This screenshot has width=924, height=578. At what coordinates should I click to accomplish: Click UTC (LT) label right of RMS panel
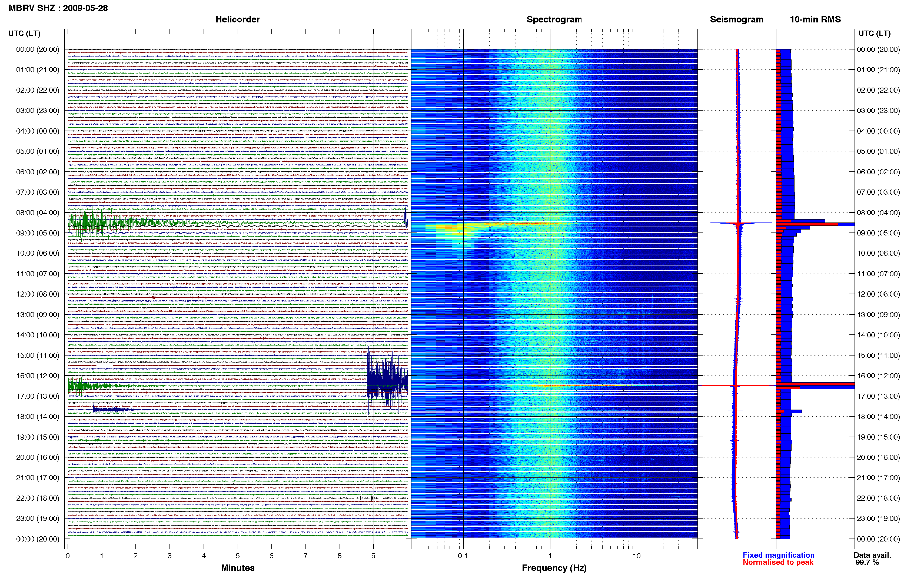(x=875, y=34)
